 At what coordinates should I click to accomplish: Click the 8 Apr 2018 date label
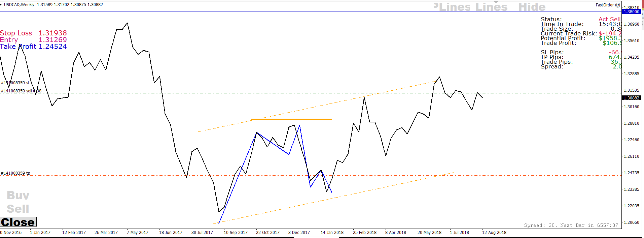(x=396, y=233)
